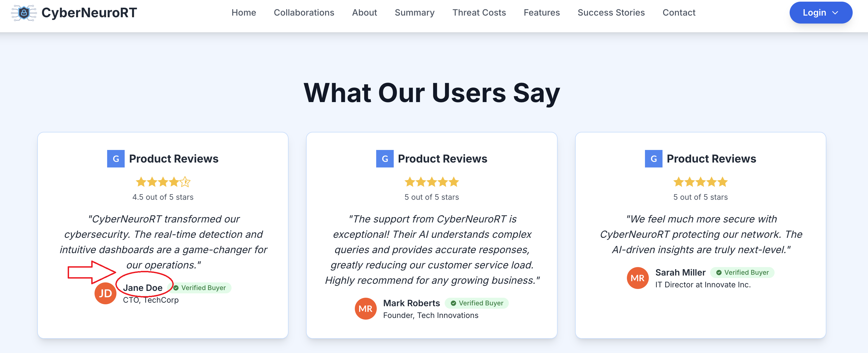The image size is (868, 353).
Task: Click Sarah Miller's MR avatar circle
Action: [x=637, y=278]
